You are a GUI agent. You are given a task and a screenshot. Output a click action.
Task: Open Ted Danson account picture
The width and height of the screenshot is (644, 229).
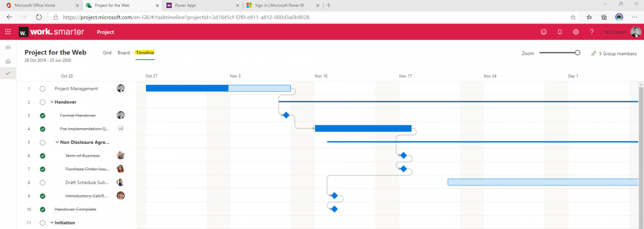[x=636, y=32]
